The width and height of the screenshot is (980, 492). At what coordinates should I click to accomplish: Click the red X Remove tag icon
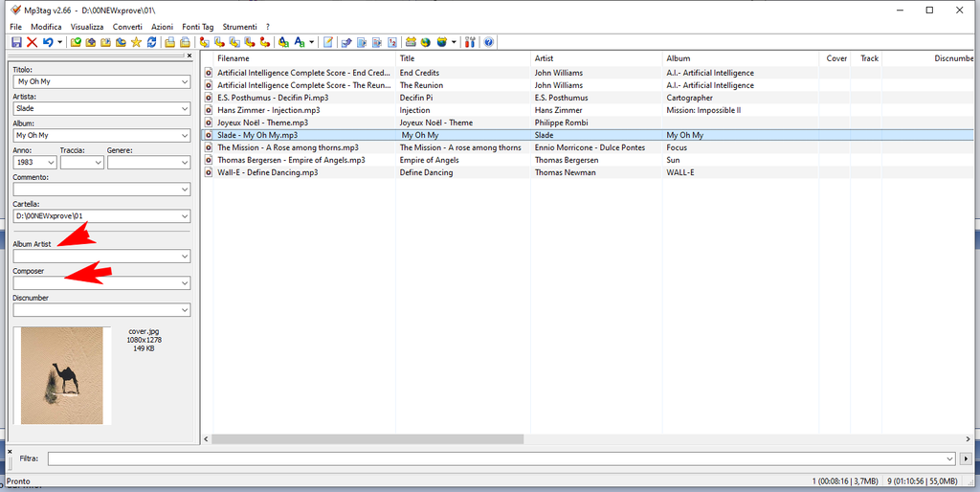(x=32, y=42)
